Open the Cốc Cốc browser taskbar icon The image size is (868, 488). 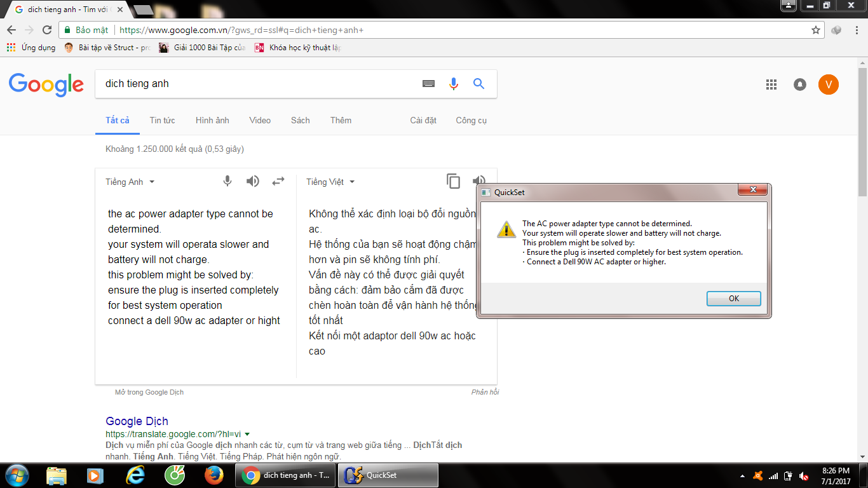click(x=175, y=475)
